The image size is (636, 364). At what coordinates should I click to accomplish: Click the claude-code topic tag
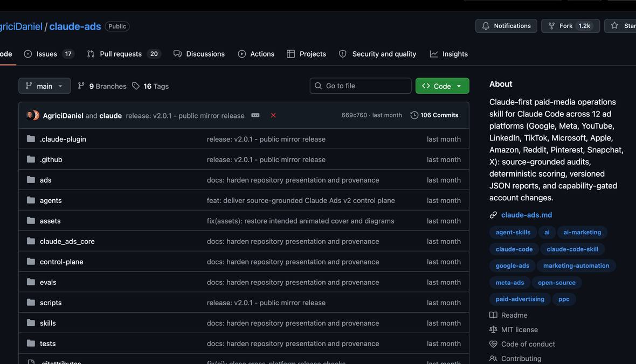(514, 249)
